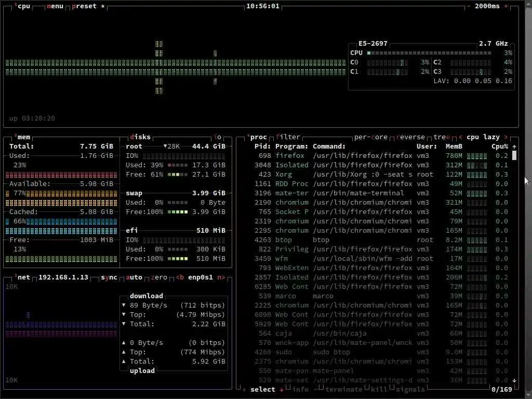Click the 192.168.1.13 address

point(63,277)
